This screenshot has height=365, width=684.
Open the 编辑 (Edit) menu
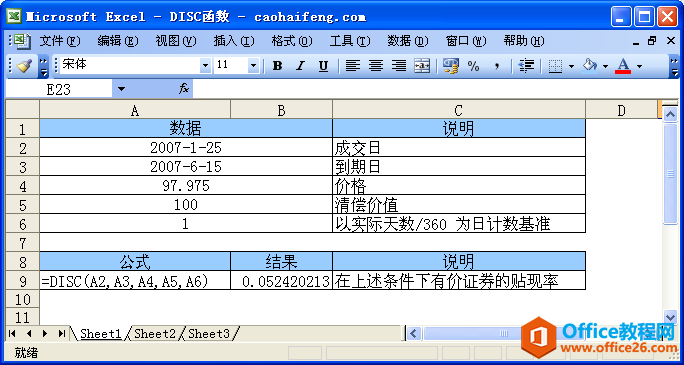118,41
